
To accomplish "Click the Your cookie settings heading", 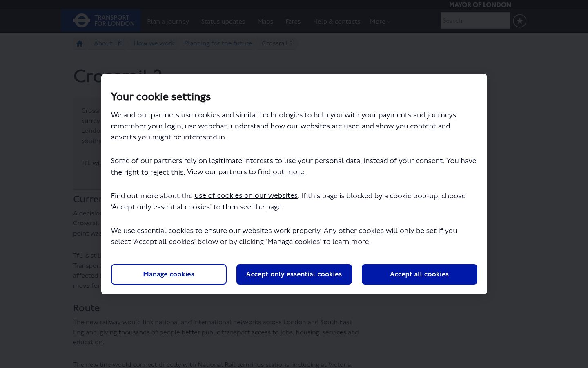I will (x=161, y=97).
